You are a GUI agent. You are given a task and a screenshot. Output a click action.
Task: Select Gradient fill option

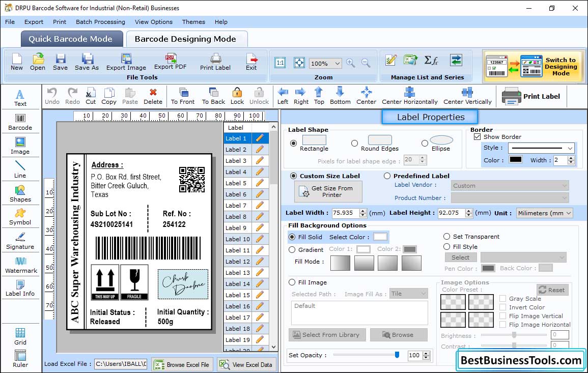point(292,250)
